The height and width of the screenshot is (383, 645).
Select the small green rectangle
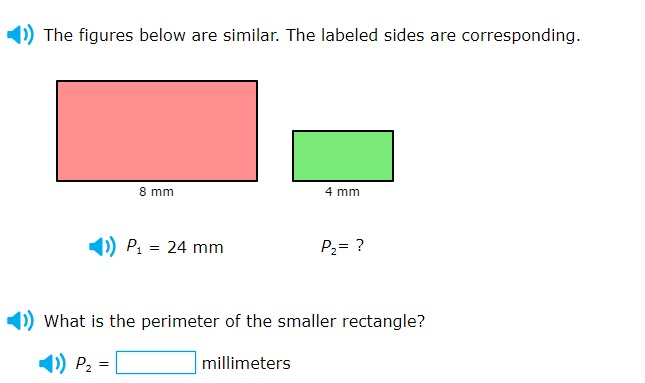(x=343, y=156)
